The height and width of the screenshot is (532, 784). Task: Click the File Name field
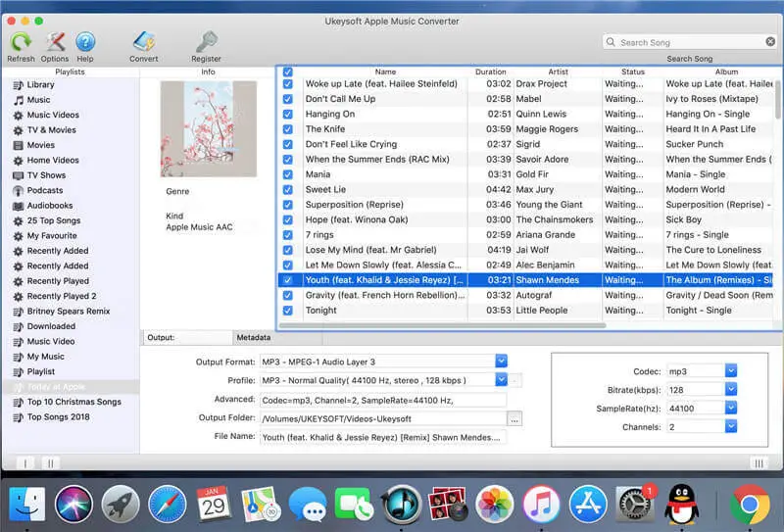click(383, 438)
